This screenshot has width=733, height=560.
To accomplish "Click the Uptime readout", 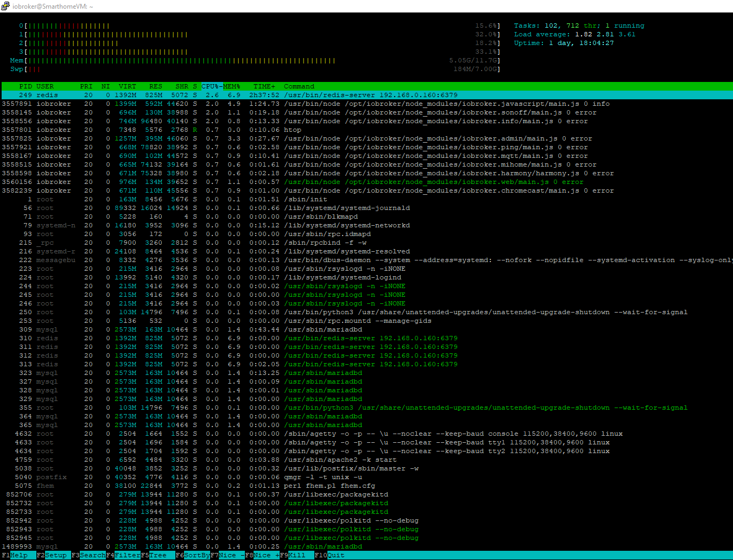I will [564, 43].
